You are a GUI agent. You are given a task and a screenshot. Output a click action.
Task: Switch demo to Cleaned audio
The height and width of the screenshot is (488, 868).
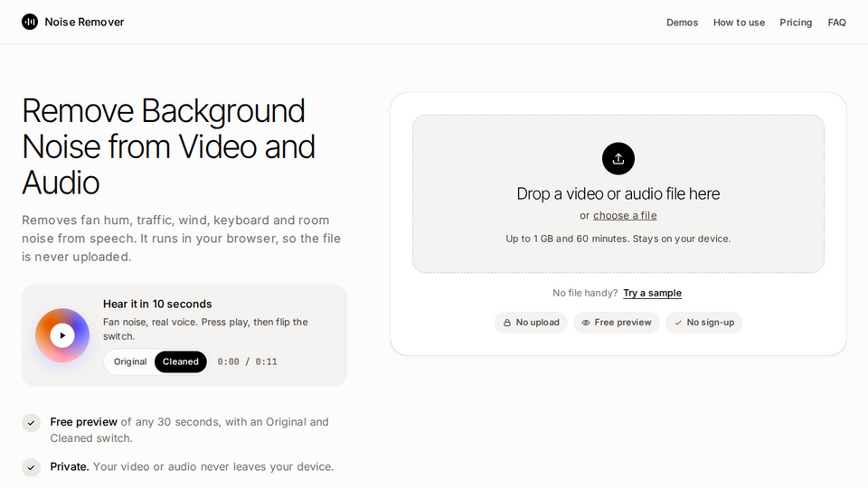tap(181, 361)
